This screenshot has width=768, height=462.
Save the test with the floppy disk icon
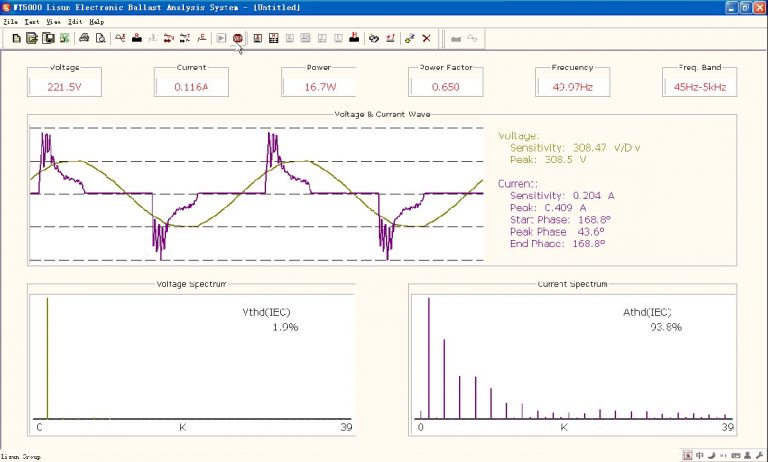(48, 38)
